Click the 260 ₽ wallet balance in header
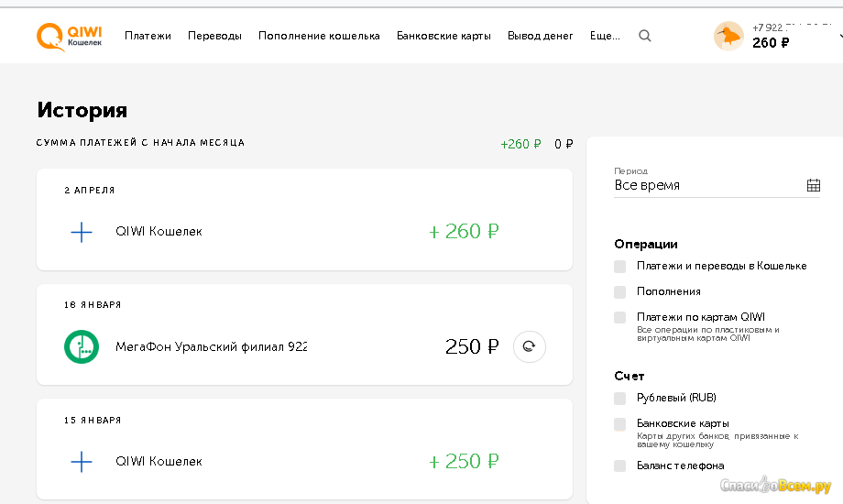This screenshot has height=504, width=843. point(771,43)
